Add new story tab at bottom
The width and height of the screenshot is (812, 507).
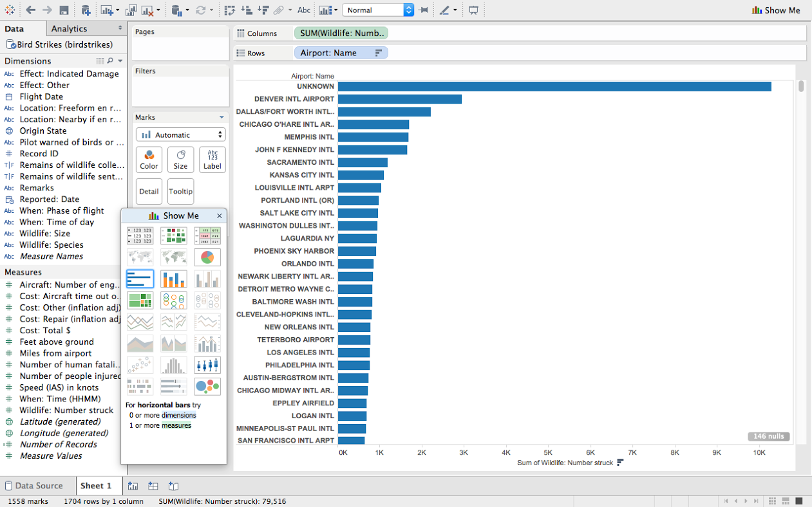pos(173,486)
